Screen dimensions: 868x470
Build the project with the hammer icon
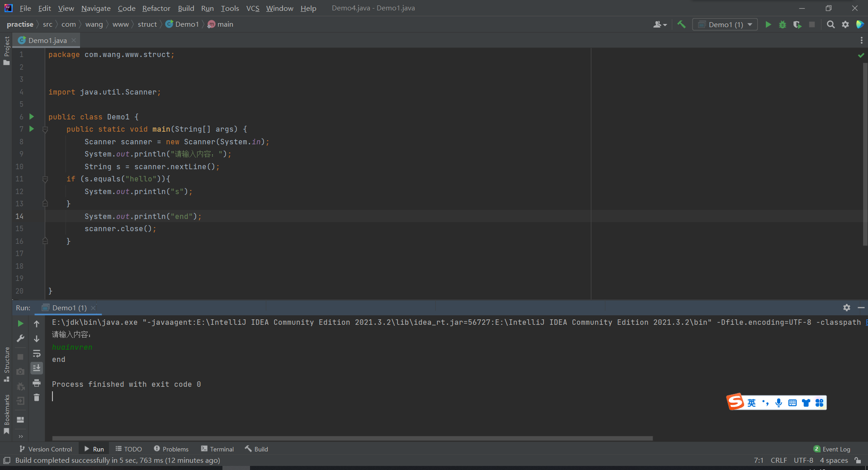tap(681, 24)
